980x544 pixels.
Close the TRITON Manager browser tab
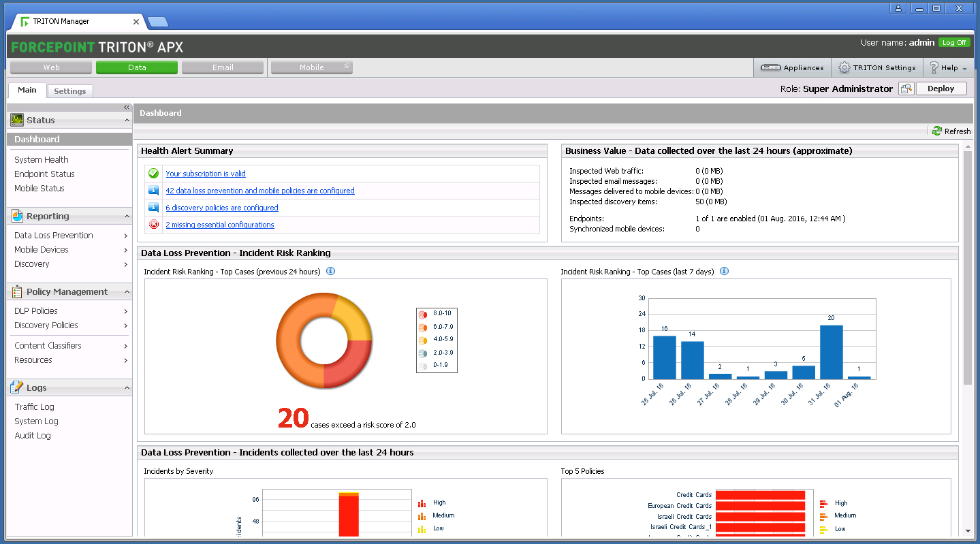click(136, 22)
